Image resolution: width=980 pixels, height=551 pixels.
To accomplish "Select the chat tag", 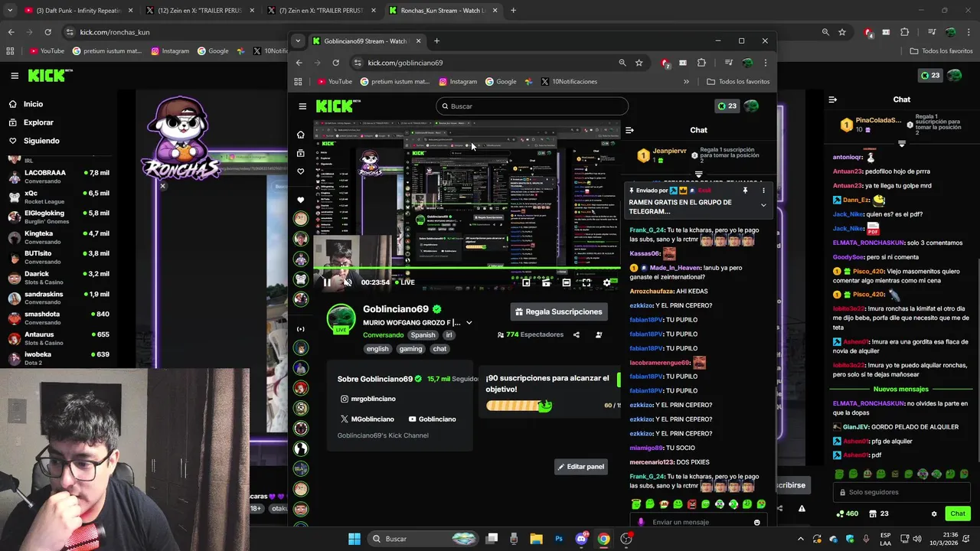I will click(x=439, y=349).
